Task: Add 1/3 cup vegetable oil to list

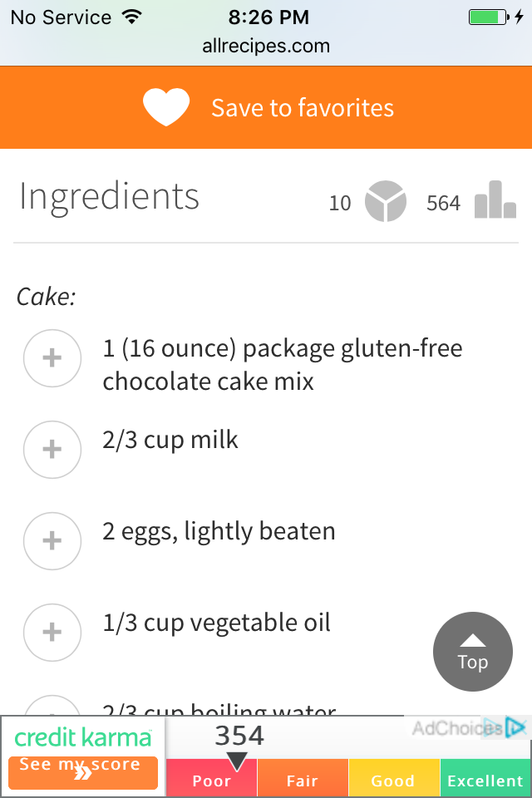Action: pyautogui.click(x=52, y=633)
